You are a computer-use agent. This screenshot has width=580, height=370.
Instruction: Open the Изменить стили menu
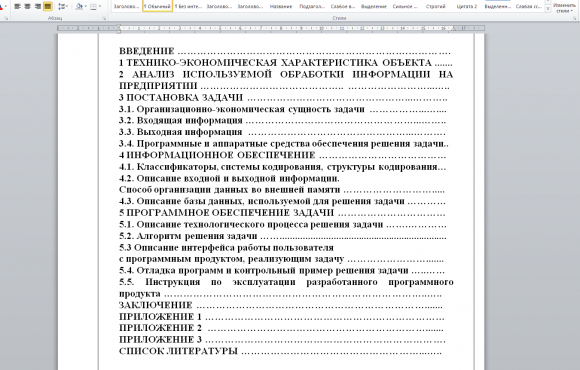click(x=564, y=7)
